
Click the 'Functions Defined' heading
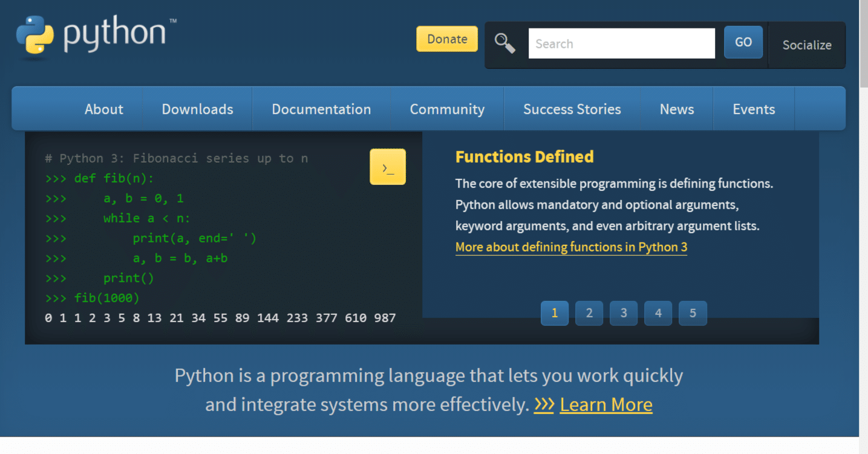click(x=524, y=157)
